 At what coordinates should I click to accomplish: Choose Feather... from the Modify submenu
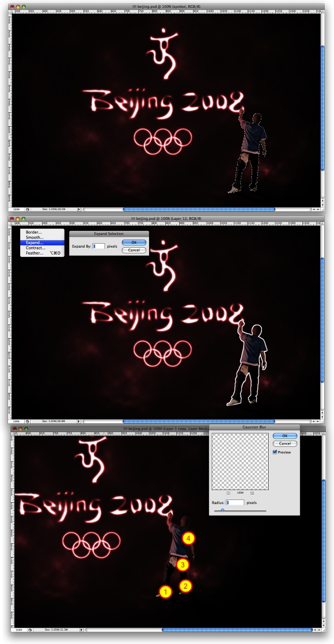tap(42, 253)
